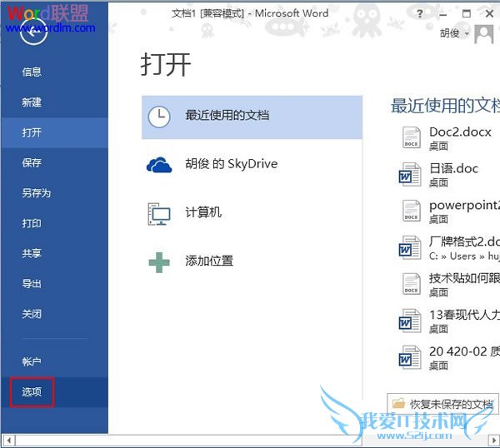This screenshot has height=448, width=500.
Task: Go to the 打印 page
Action: tap(32, 223)
